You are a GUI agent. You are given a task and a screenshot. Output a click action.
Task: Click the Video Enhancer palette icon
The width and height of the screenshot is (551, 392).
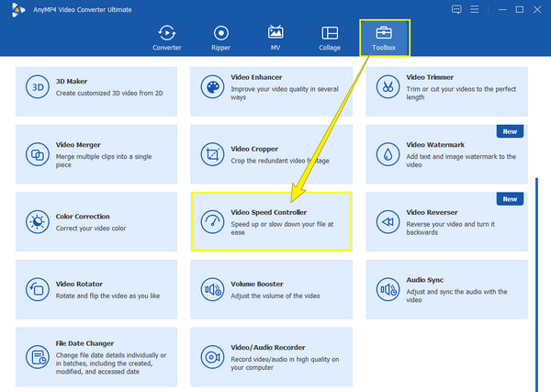[212, 87]
